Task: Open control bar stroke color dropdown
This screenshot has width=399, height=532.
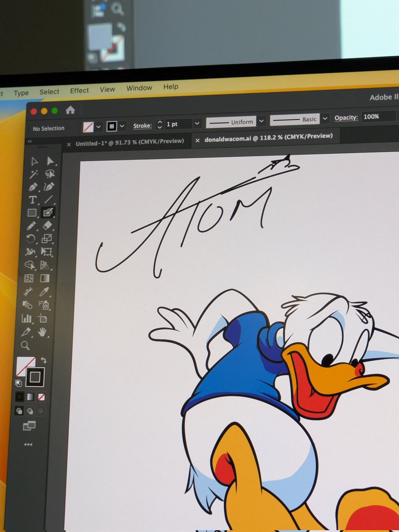Action: 122,126
